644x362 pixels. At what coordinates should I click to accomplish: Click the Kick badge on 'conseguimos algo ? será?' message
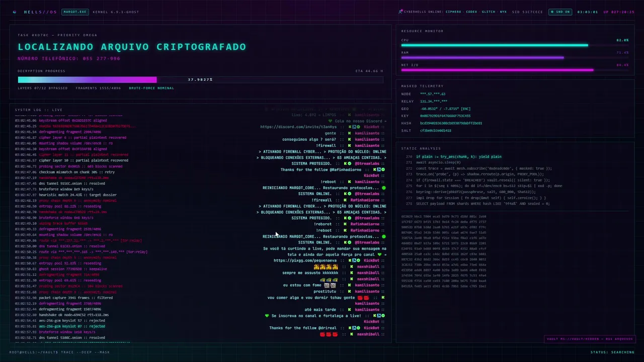point(349,139)
